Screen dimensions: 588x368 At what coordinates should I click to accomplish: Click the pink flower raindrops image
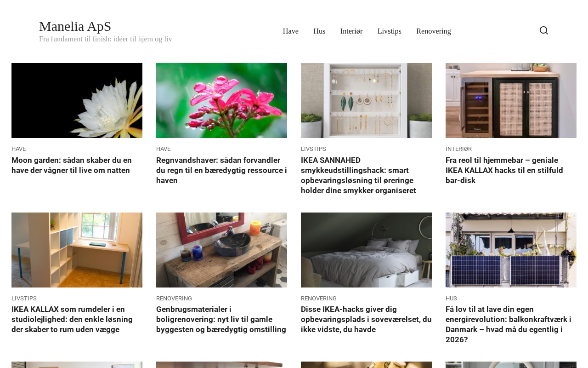(221, 100)
